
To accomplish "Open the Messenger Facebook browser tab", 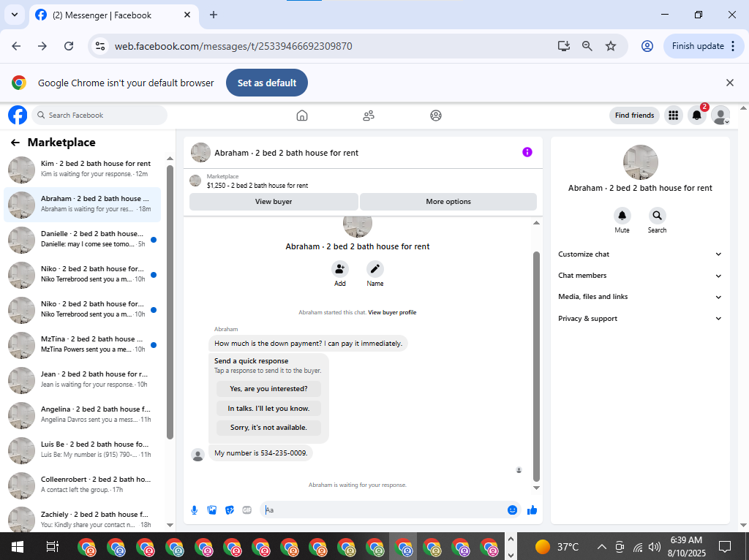I will coord(113,15).
